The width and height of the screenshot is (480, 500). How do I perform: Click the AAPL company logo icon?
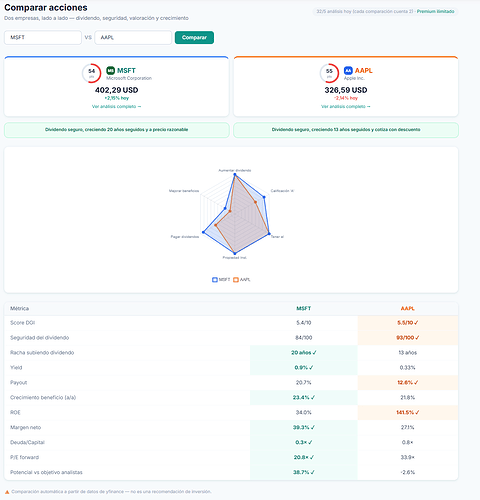[348, 71]
